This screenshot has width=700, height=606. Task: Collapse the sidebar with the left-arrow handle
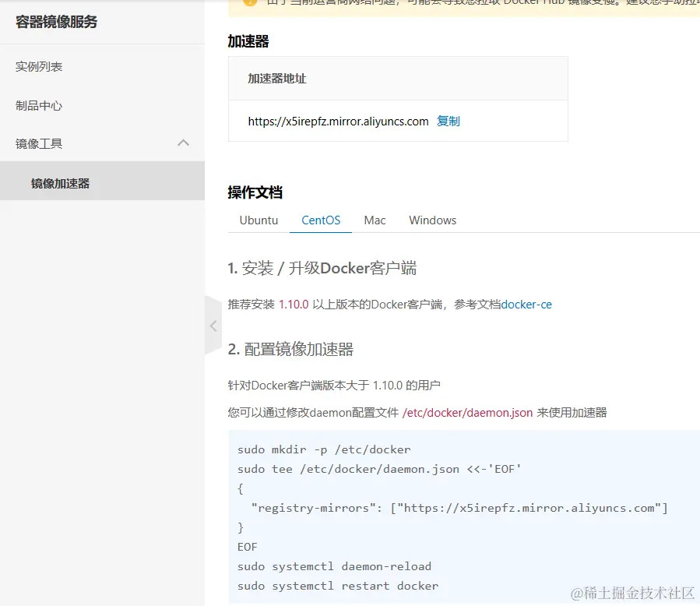click(x=213, y=326)
